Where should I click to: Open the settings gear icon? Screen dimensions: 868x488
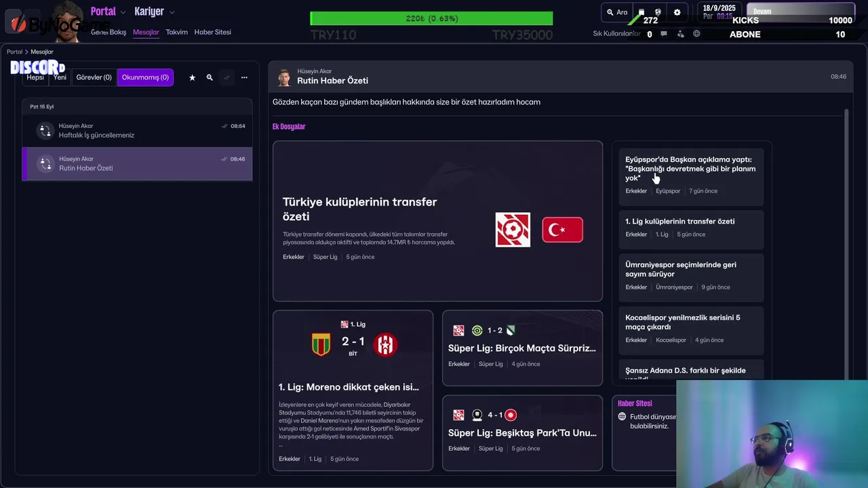pyautogui.click(x=677, y=12)
